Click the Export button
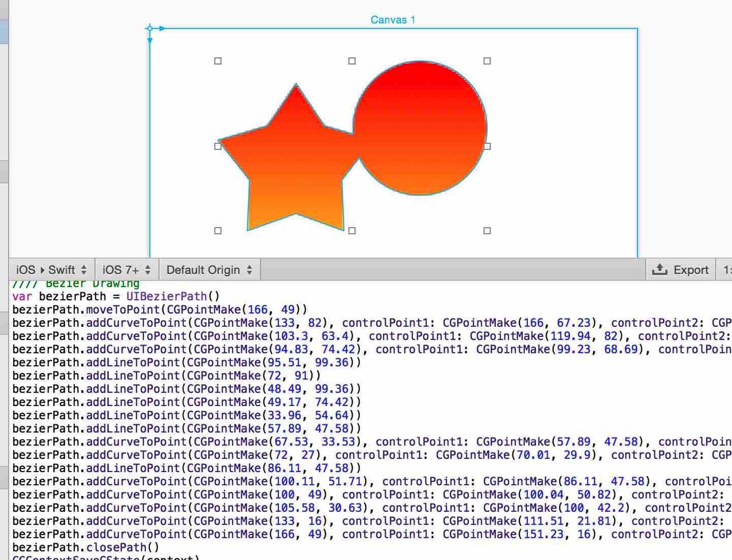The height and width of the screenshot is (560, 732). click(x=680, y=270)
